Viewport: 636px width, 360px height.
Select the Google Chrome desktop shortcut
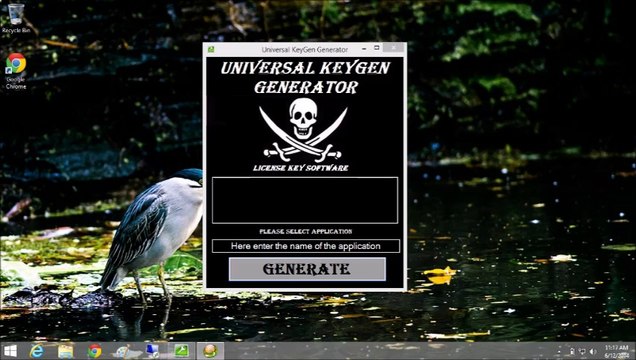click(x=16, y=71)
